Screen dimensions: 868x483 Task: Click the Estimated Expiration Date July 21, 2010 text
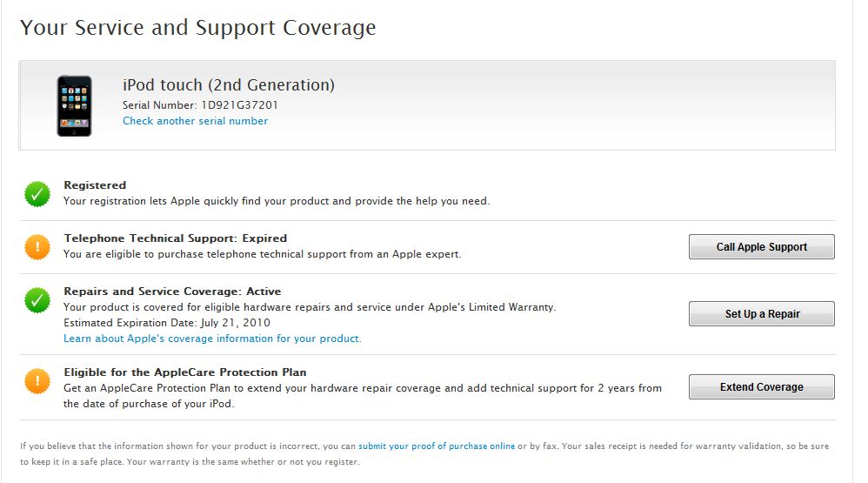coord(167,322)
